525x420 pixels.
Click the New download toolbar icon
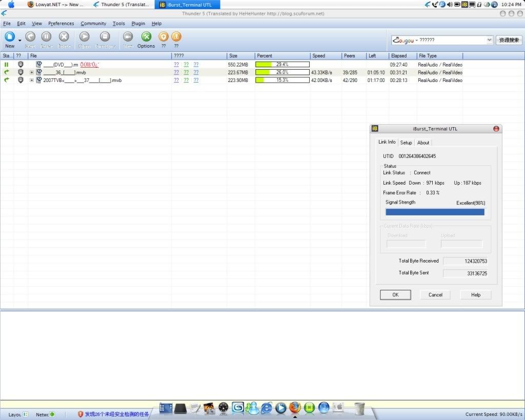click(10, 37)
